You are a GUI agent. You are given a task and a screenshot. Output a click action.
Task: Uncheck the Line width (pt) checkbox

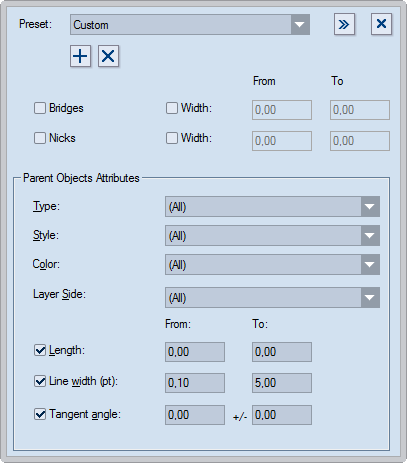40,381
